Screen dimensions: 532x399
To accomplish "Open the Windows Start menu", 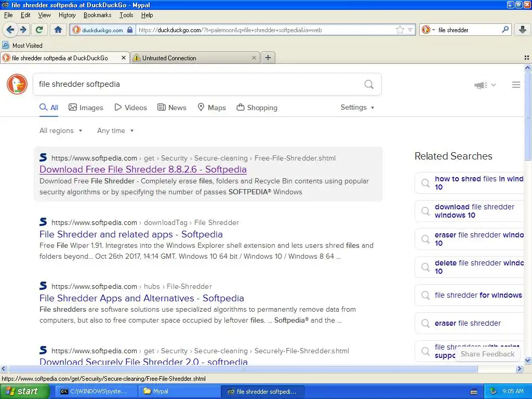I will tap(24, 391).
